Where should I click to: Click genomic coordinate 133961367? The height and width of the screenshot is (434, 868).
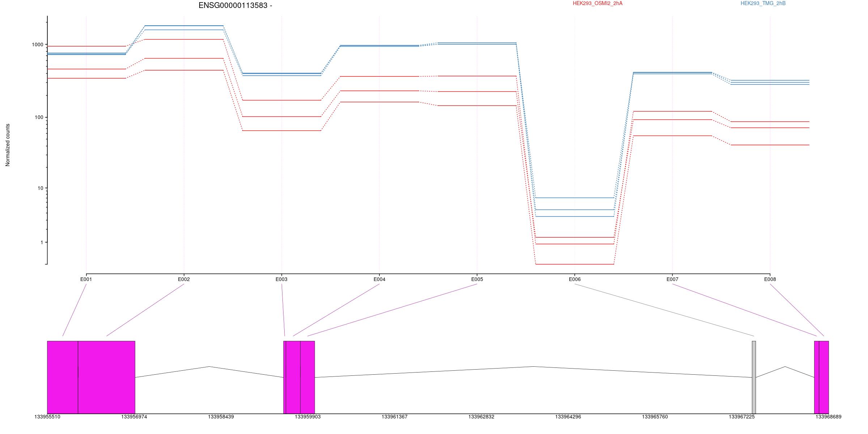[395, 417]
